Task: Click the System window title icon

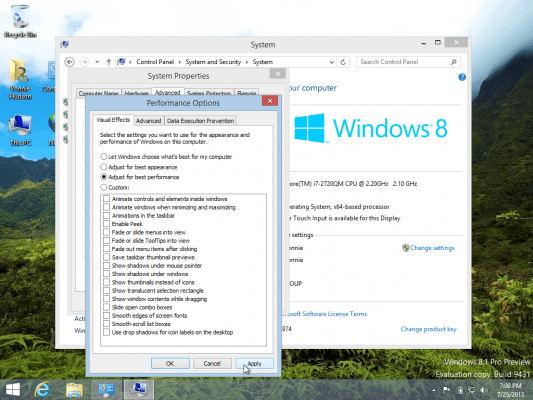Action: [x=65, y=45]
